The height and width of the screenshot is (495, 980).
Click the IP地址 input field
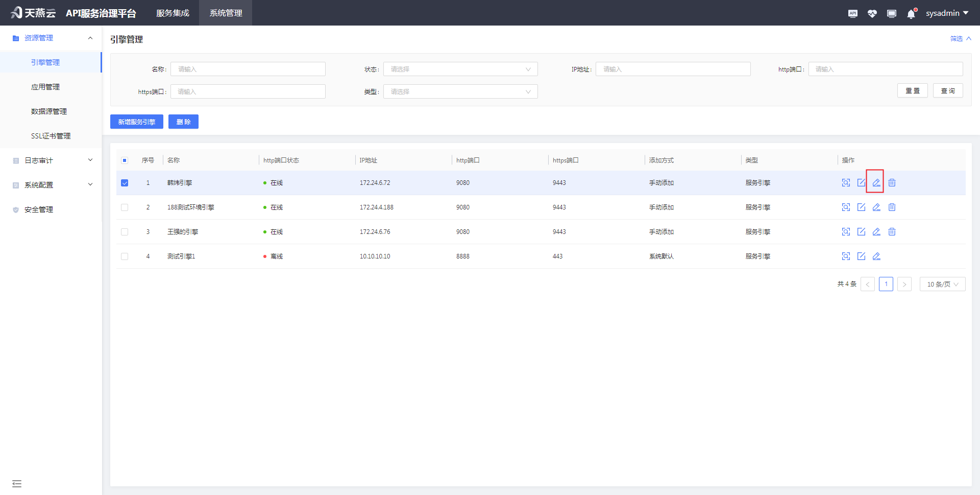(673, 69)
